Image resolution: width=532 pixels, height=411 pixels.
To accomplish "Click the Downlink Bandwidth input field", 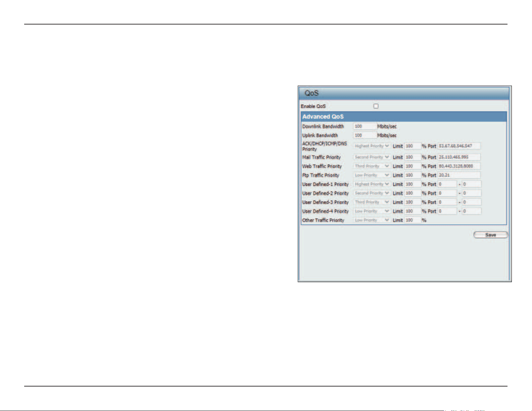I will pos(365,126).
